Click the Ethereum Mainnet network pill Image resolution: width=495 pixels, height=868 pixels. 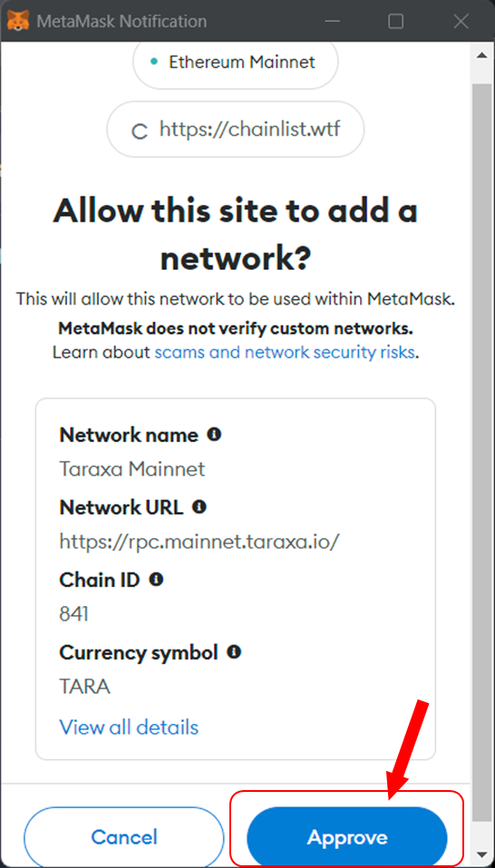[236, 62]
